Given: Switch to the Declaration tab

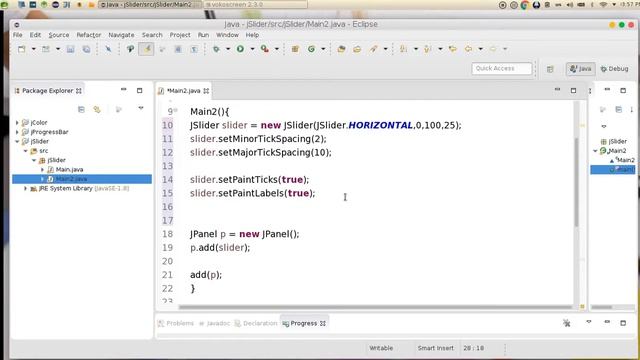Looking at the screenshot, I should pyautogui.click(x=256, y=323).
